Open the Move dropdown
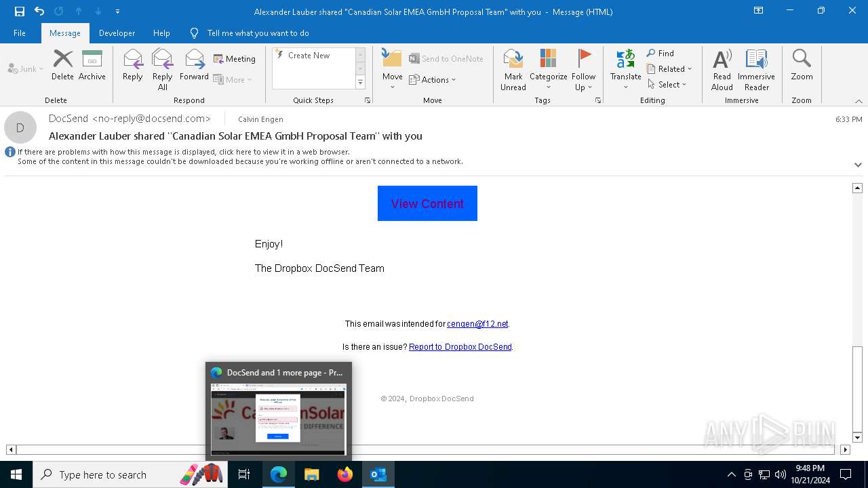Screen dimensions: 868x488 pyautogui.click(x=392, y=70)
